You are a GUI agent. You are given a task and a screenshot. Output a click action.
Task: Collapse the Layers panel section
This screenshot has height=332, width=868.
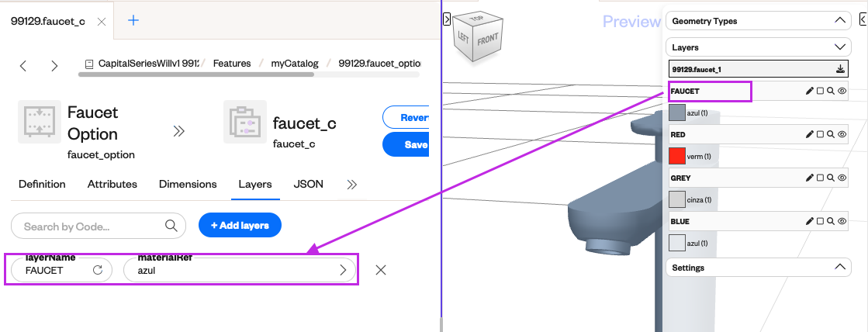840,47
